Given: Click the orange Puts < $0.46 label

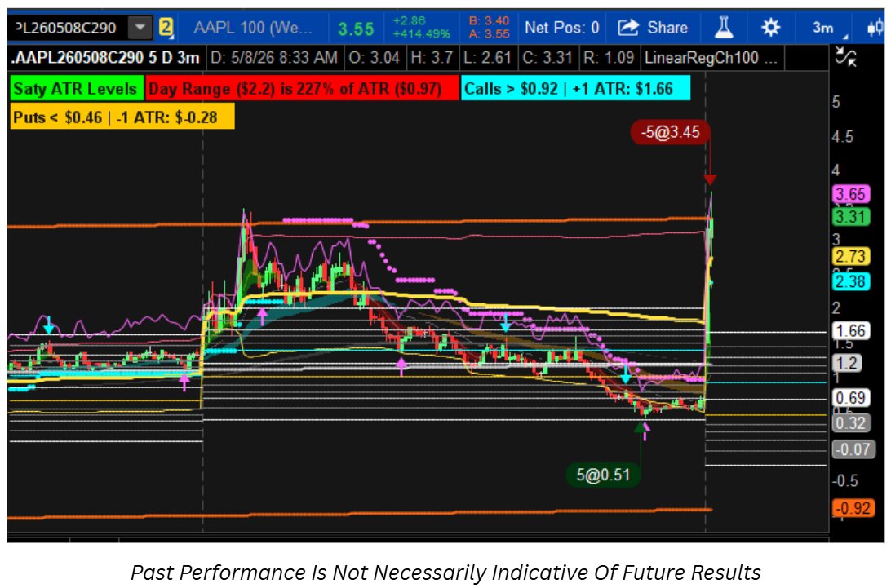Looking at the screenshot, I should [x=122, y=117].
